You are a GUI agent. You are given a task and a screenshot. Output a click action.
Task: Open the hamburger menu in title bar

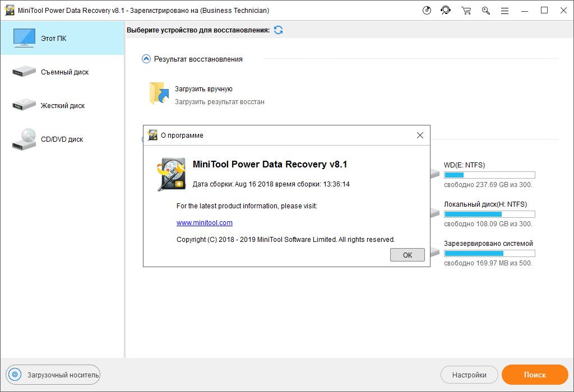tap(504, 10)
